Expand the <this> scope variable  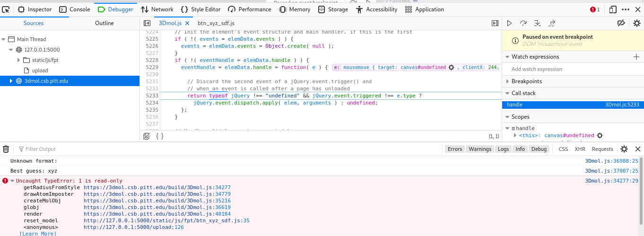(x=515, y=135)
